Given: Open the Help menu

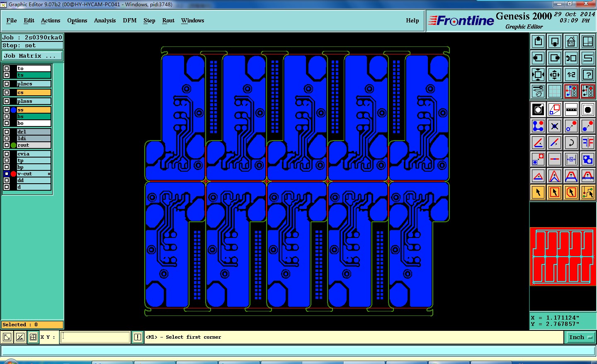Looking at the screenshot, I should (413, 20).
